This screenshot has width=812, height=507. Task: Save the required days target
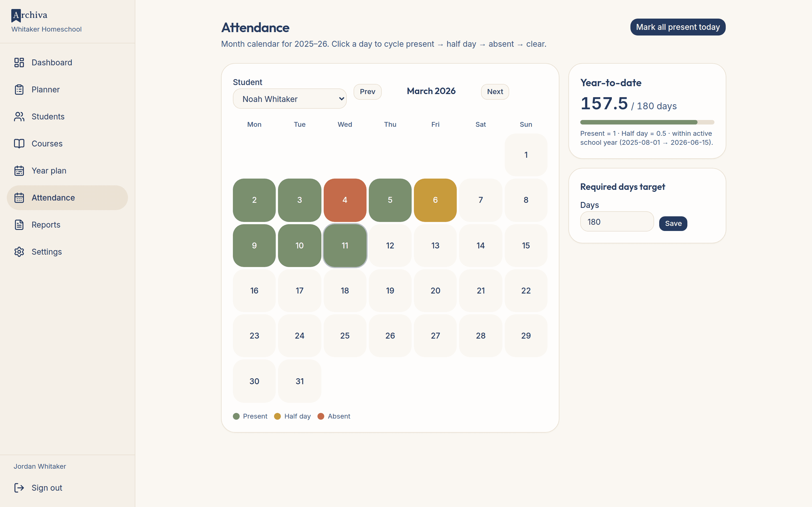click(x=673, y=223)
